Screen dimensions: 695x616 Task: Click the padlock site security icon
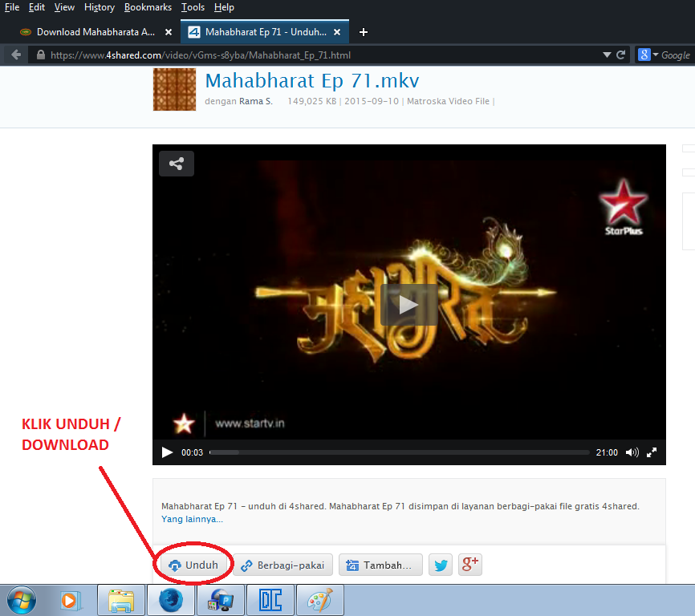tap(41, 55)
